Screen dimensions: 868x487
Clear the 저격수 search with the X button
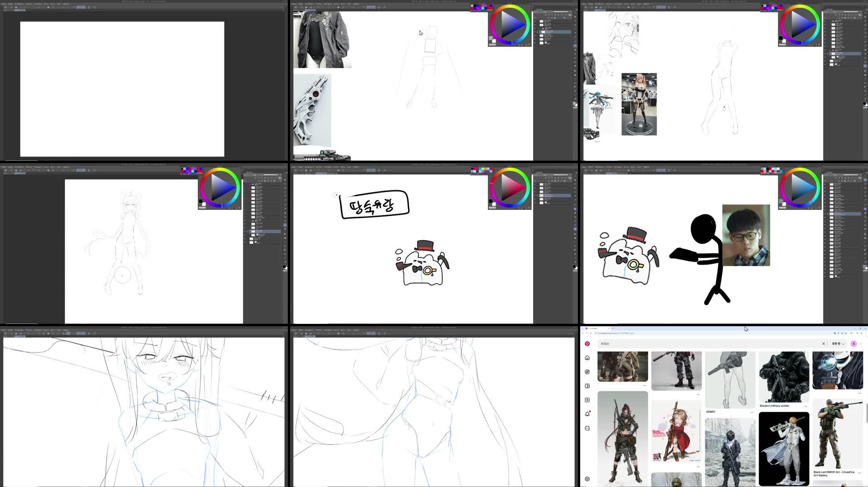pos(824,343)
